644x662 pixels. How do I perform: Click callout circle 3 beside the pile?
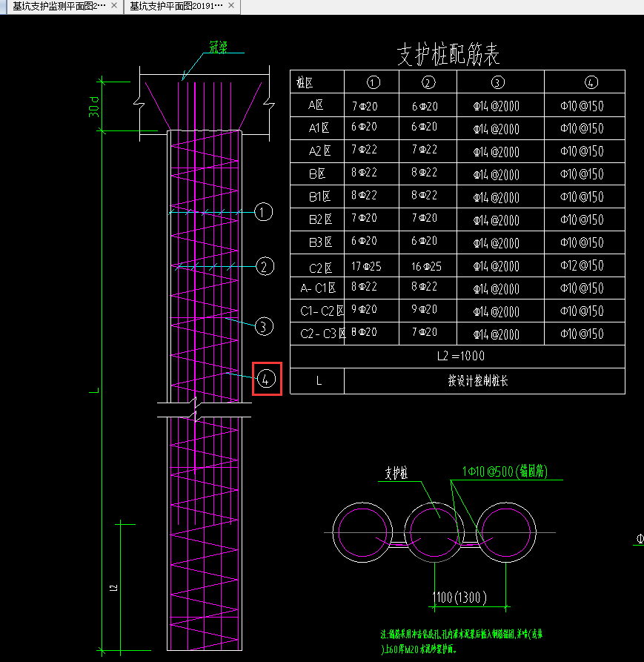(264, 326)
